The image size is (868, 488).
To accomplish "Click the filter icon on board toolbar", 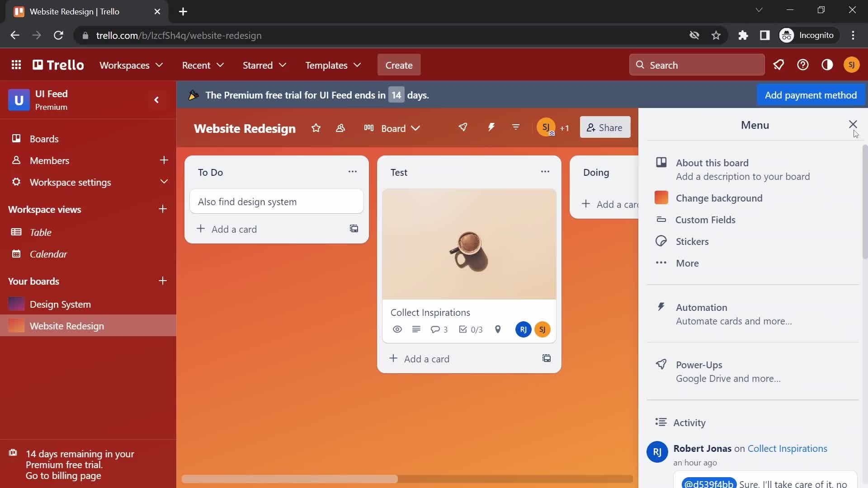I will point(516,127).
